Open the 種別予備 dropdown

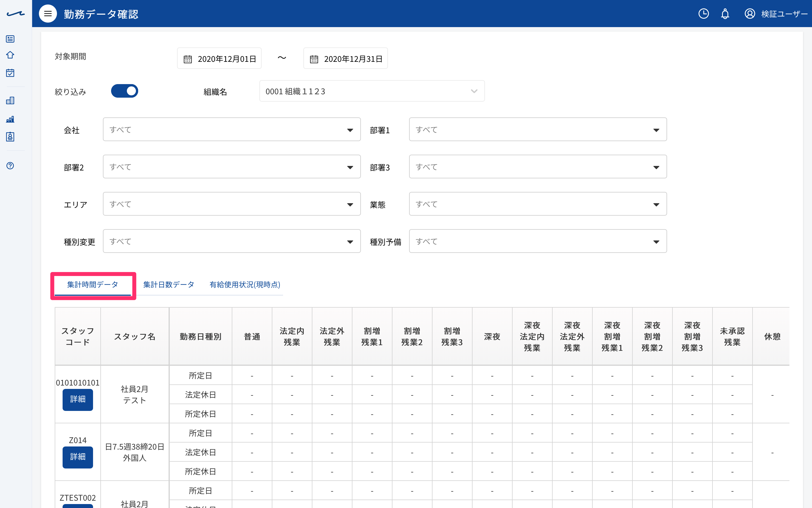coord(538,241)
